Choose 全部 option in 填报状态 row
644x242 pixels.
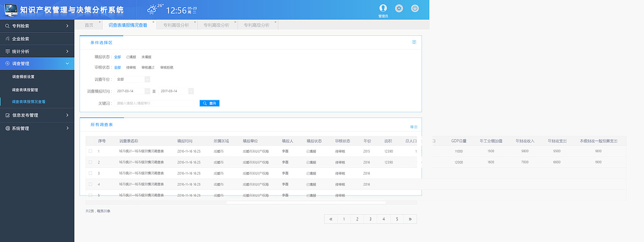point(117,57)
